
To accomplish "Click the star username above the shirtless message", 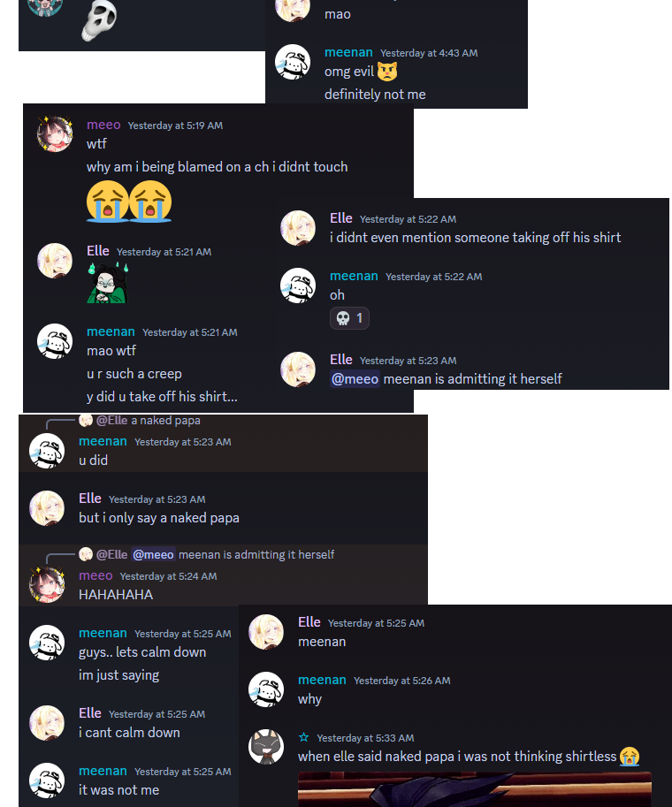I will pyautogui.click(x=304, y=737).
